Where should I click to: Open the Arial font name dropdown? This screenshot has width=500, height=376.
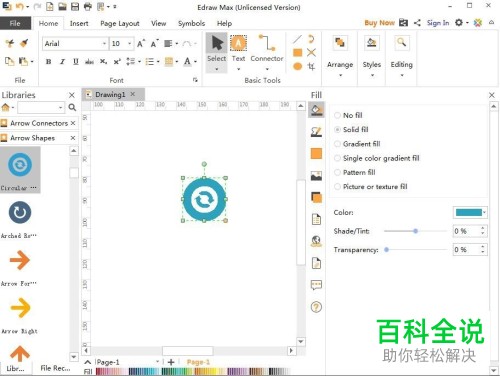click(x=104, y=44)
